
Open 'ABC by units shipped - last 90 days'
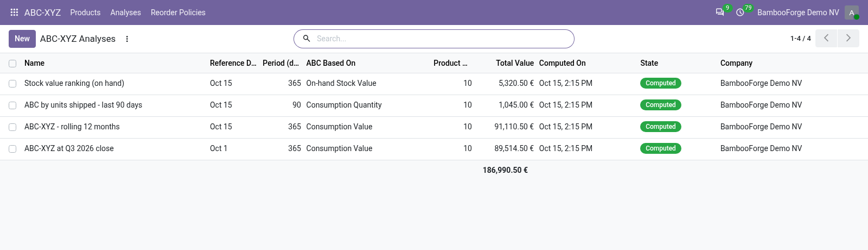(83, 105)
